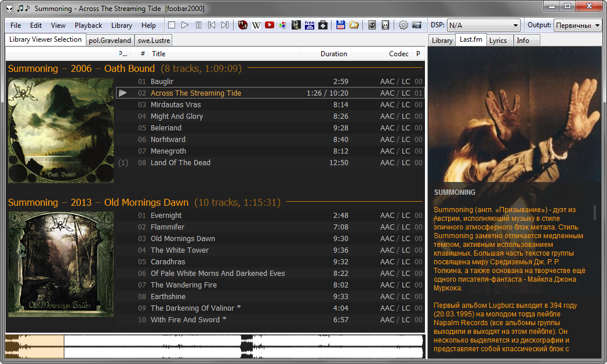
Task: Click the dark alien head icon
Action: coord(372,25)
